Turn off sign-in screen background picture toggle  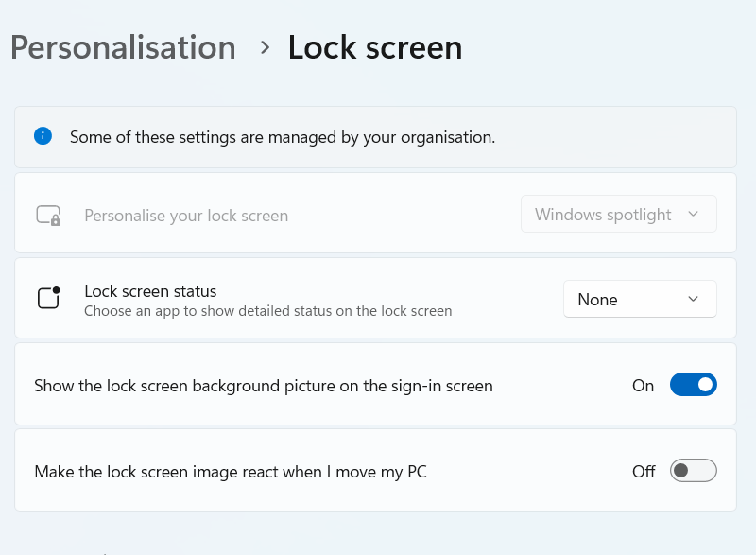[694, 385]
